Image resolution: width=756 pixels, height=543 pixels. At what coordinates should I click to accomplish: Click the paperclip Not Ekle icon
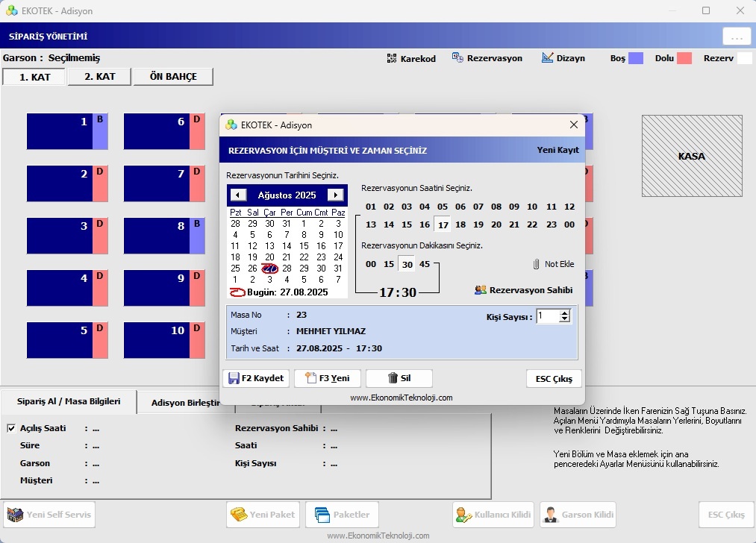536,264
